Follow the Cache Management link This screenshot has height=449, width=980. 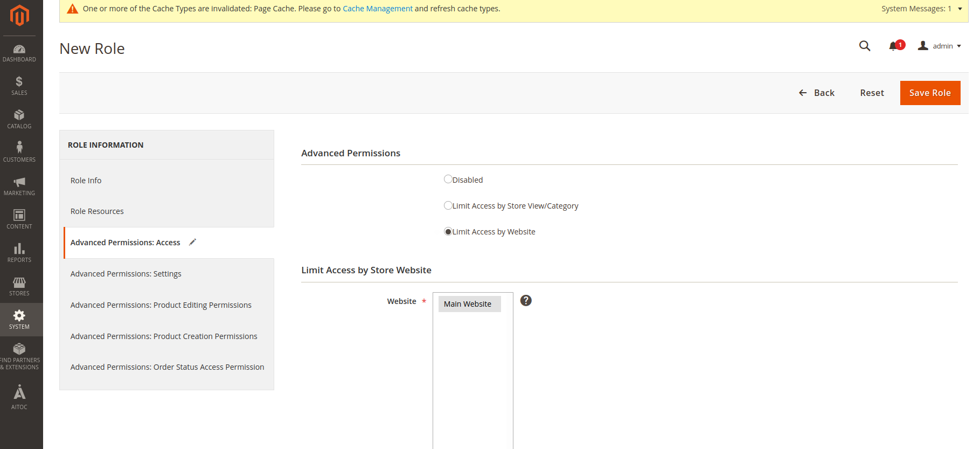(x=378, y=9)
